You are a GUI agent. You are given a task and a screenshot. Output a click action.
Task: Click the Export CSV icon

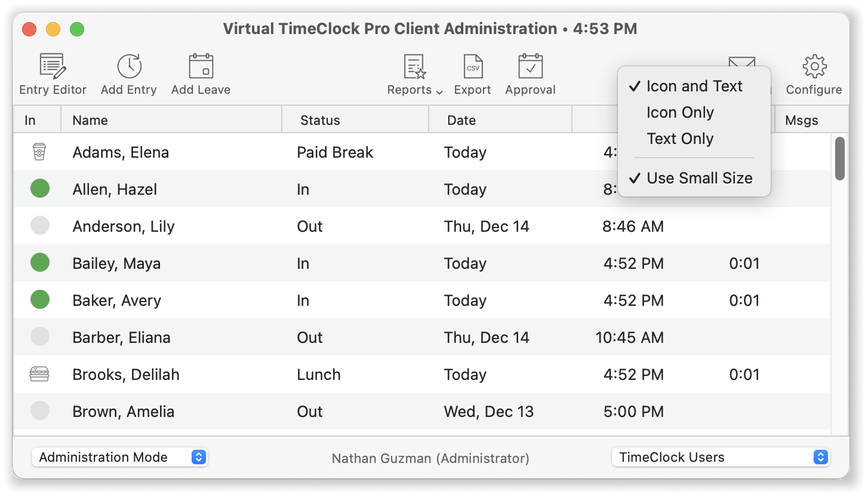coord(473,66)
